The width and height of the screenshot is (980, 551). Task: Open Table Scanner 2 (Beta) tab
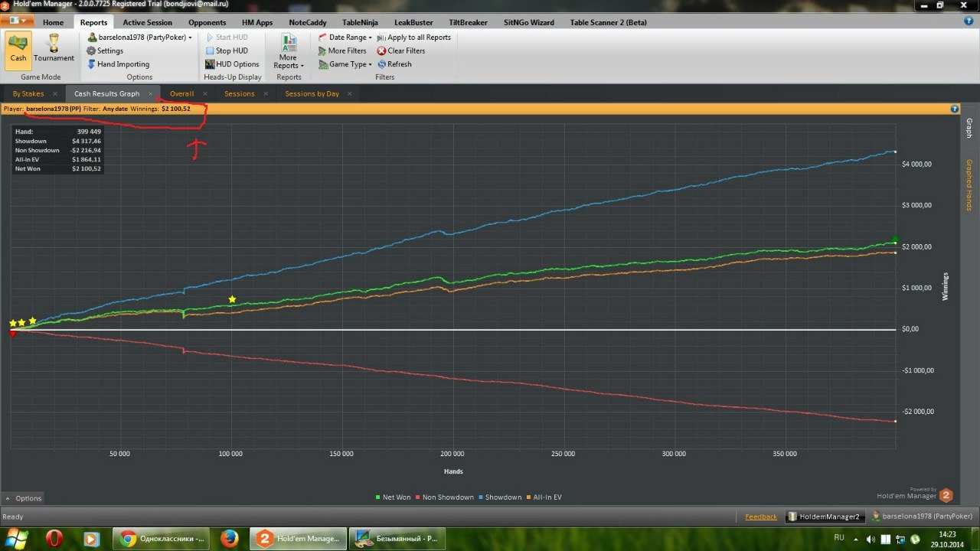(x=609, y=22)
